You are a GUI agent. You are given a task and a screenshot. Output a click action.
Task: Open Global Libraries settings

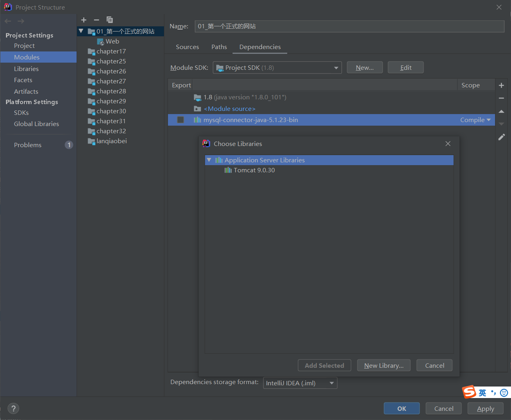pyautogui.click(x=36, y=124)
